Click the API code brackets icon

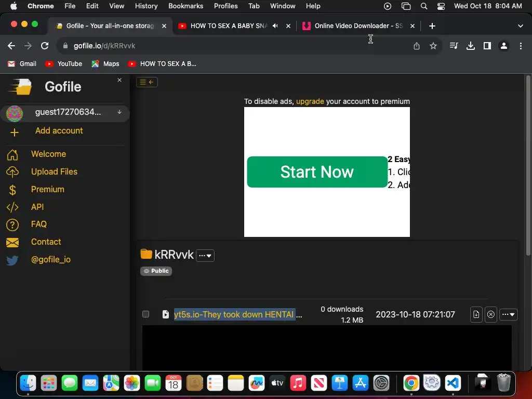12,207
